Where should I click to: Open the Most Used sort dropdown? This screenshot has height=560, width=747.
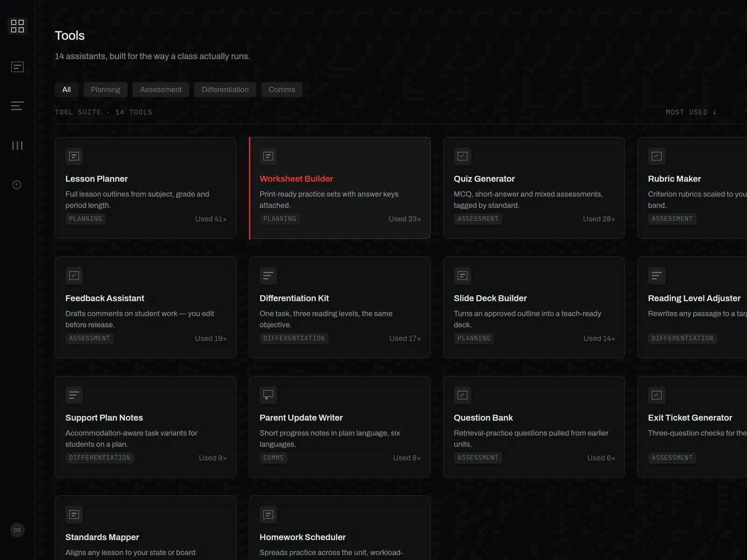point(691,112)
